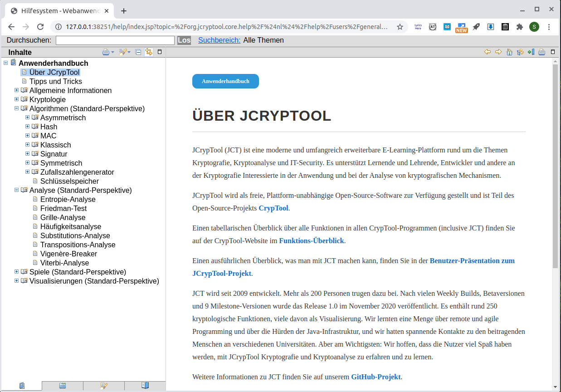Screen dimensions: 561x392
Task: Open the Transpositions-Analyse topic
Action: tap(78, 245)
